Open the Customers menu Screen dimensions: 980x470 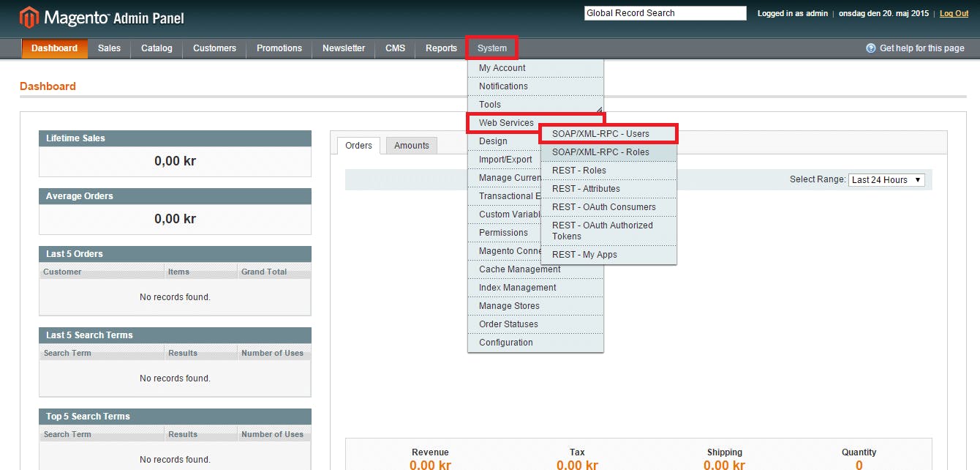pos(214,48)
